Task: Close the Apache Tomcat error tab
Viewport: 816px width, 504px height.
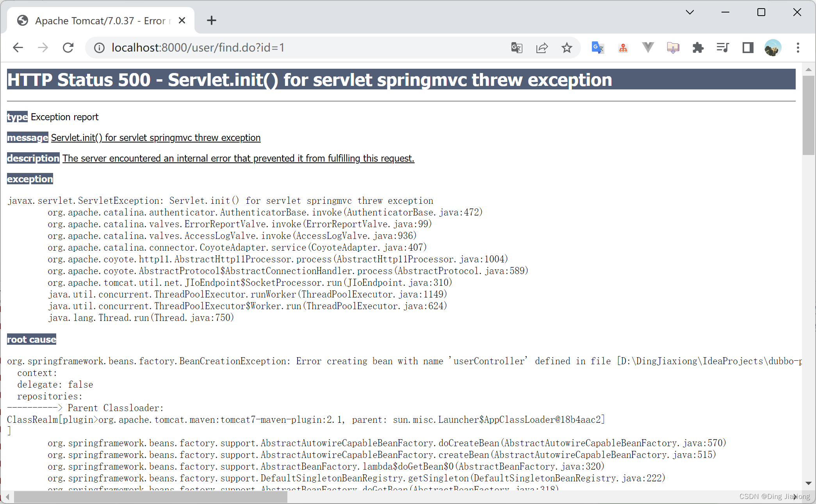Action: (x=182, y=20)
